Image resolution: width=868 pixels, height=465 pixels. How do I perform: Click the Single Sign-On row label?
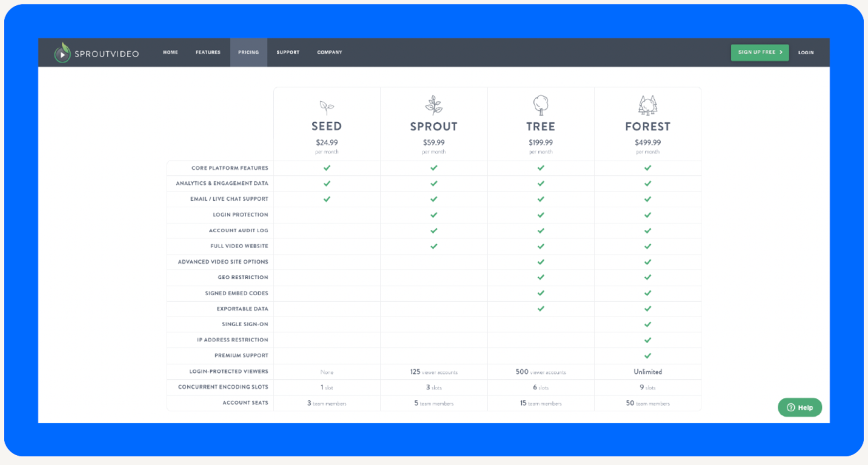(x=245, y=324)
